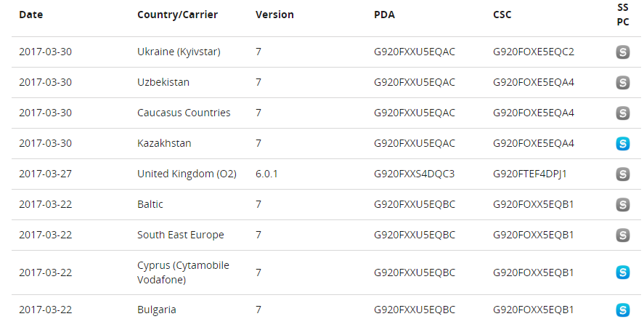Click the S icon for United Kingdom (O2)
This screenshot has height=319, width=644.
pos(622,174)
